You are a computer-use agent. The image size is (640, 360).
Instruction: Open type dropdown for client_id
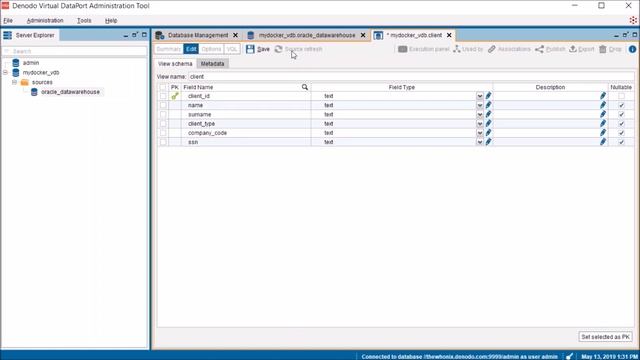tap(480, 96)
